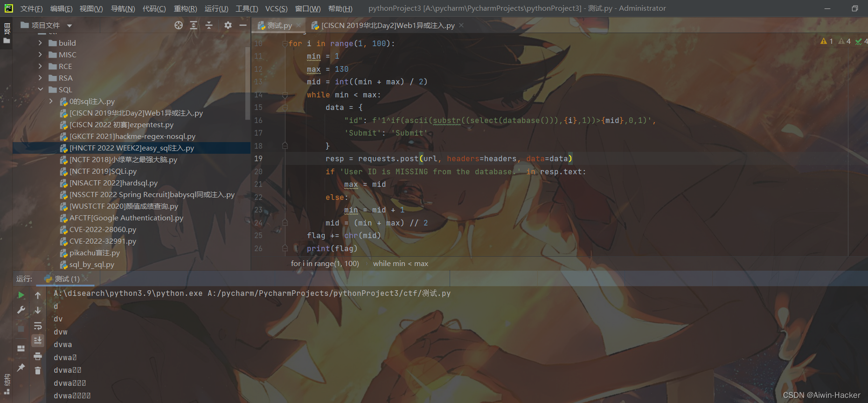Expand the RCE folder
Screen dimensions: 868x403
coord(40,66)
